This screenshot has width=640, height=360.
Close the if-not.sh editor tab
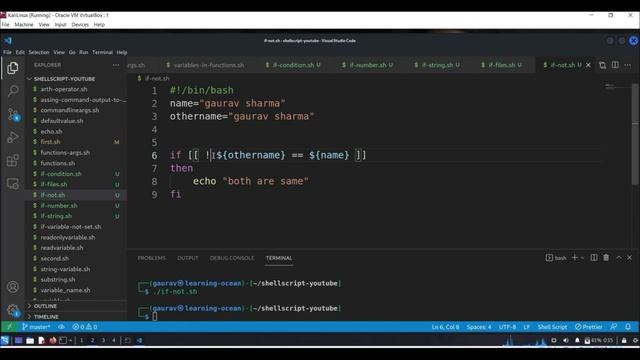588,65
